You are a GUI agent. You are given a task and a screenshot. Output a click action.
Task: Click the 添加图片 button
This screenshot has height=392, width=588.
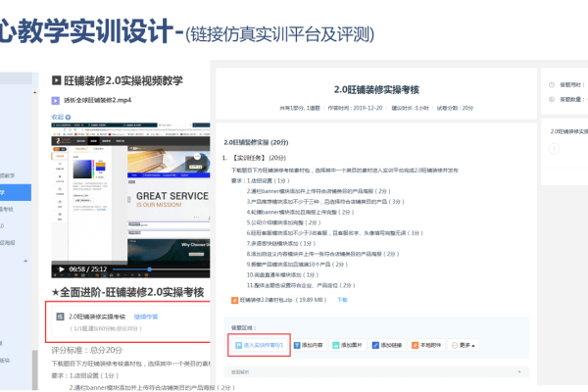coord(348,345)
